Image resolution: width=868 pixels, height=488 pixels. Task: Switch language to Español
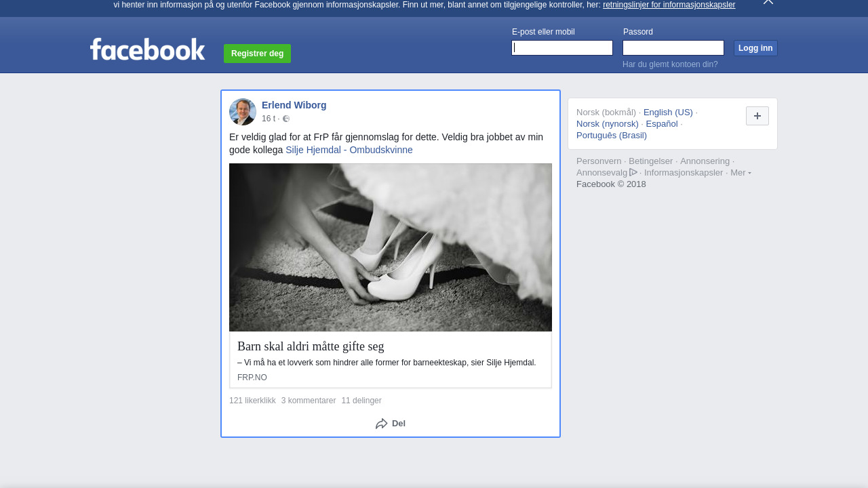click(662, 124)
